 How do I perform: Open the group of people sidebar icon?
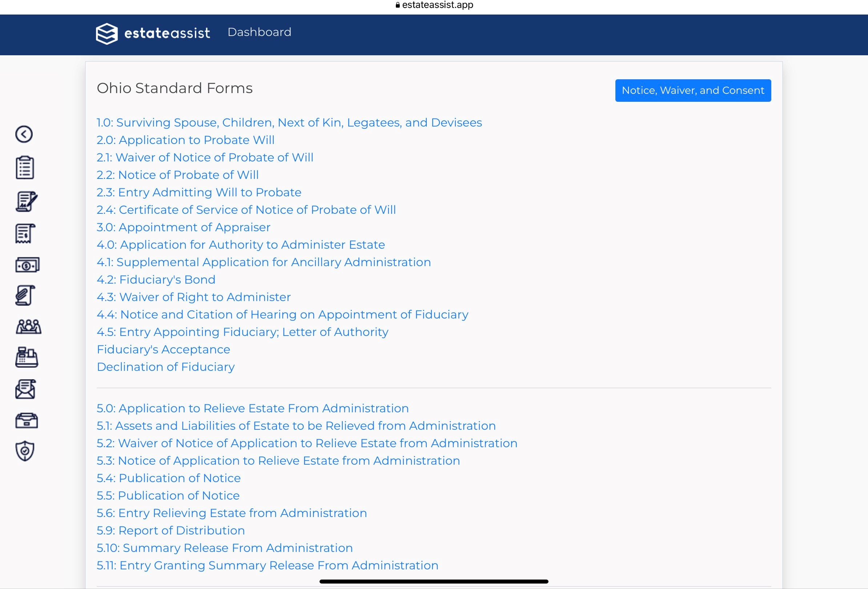[28, 326]
